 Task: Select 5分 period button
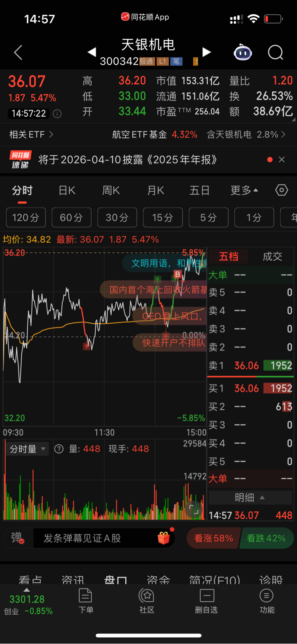(208, 217)
